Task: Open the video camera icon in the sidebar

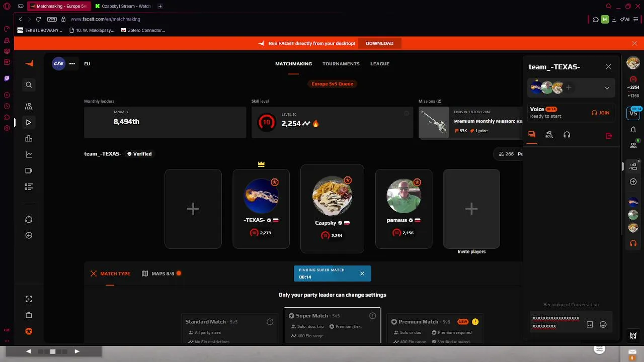Action: [29, 170]
